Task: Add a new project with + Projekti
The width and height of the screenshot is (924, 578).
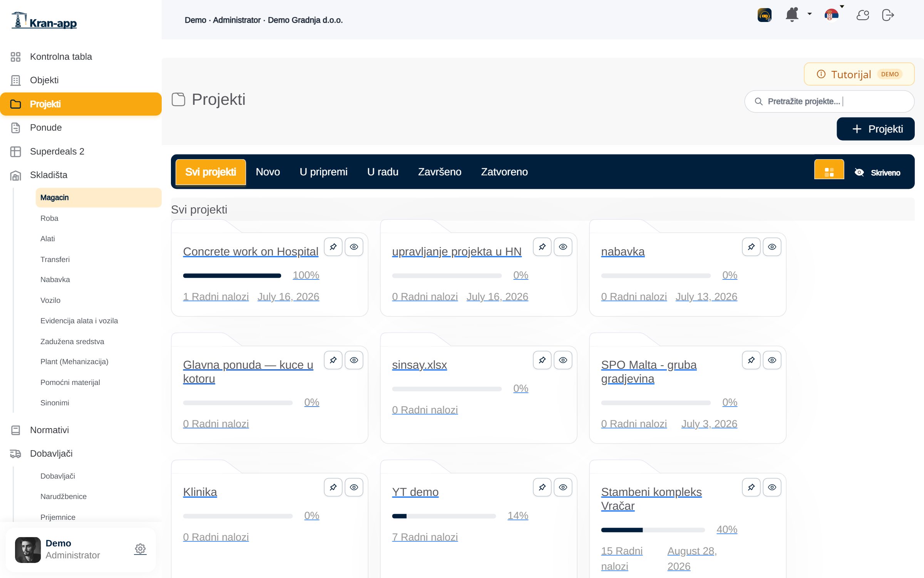Action: (875, 129)
